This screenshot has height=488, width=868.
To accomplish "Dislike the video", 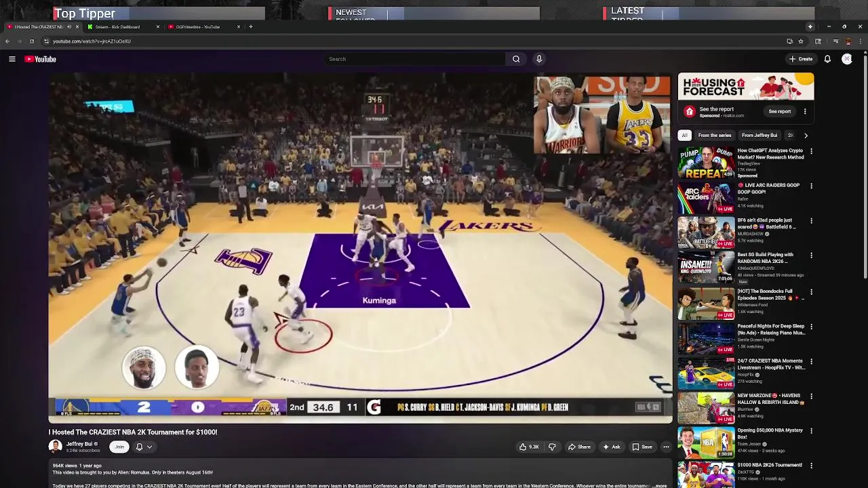I will (552, 447).
